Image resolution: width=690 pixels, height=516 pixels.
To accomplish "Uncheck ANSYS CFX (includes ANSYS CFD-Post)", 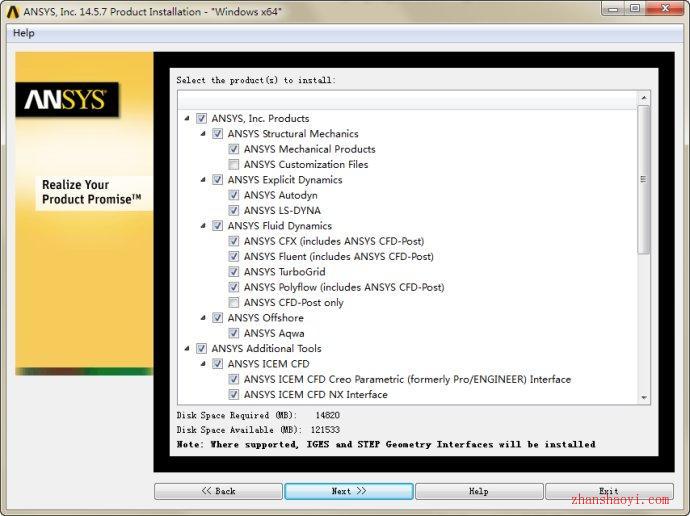I will [x=234, y=242].
